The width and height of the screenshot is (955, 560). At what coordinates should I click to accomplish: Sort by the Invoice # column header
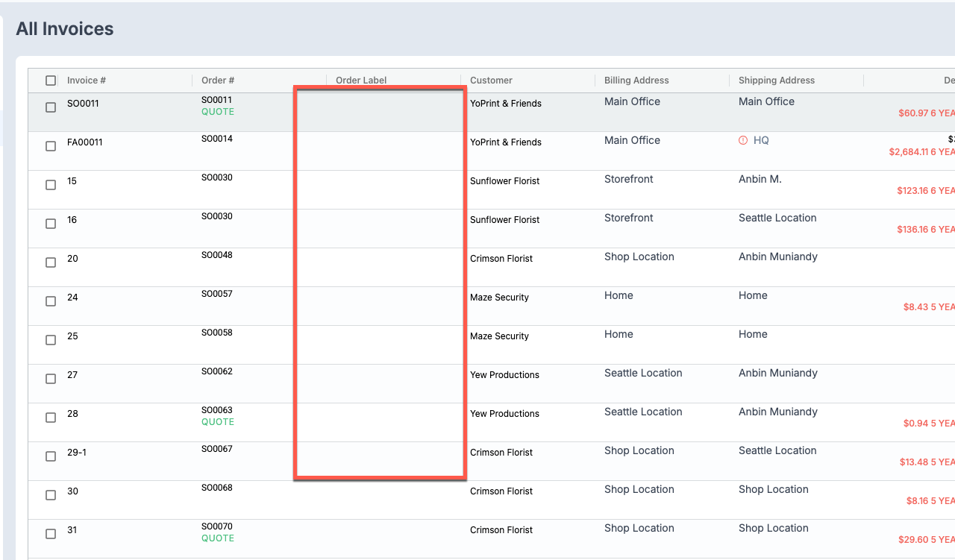click(x=87, y=81)
